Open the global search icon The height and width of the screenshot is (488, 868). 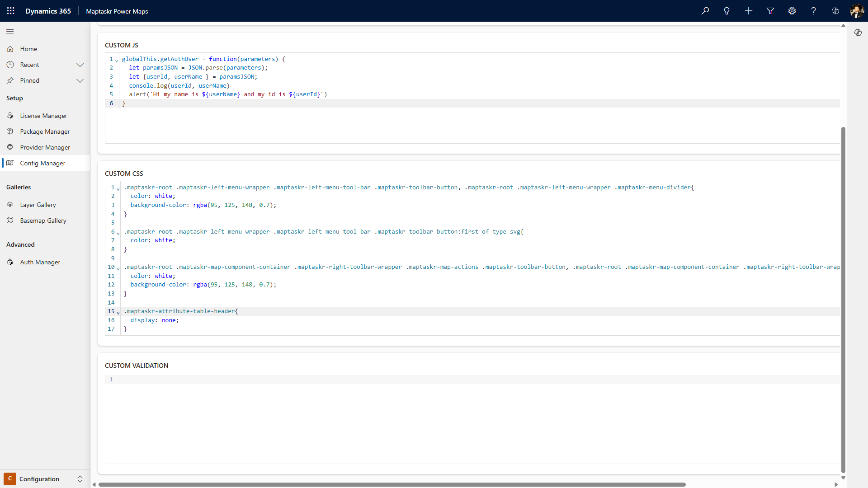tap(705, 11)
